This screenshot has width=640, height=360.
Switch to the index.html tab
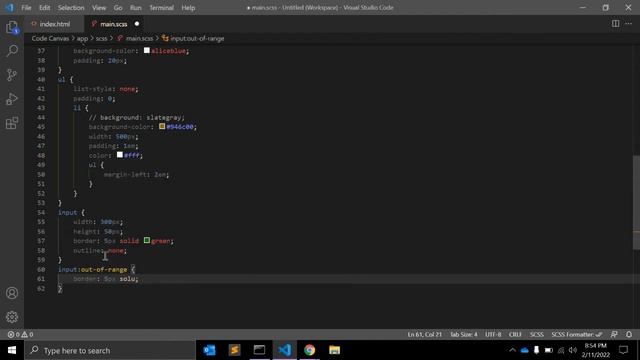point(54,24)
